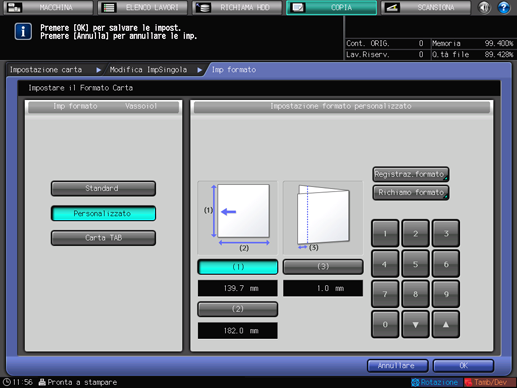Tap keypad digit 6
Screen dimensions: 517x388
click(446, 264)
